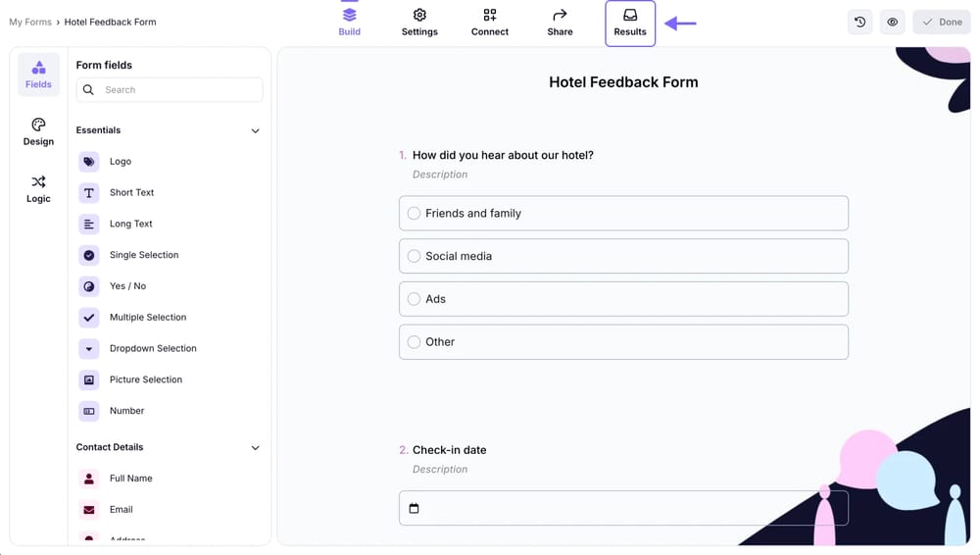Open the Design panel

[38, 131]
